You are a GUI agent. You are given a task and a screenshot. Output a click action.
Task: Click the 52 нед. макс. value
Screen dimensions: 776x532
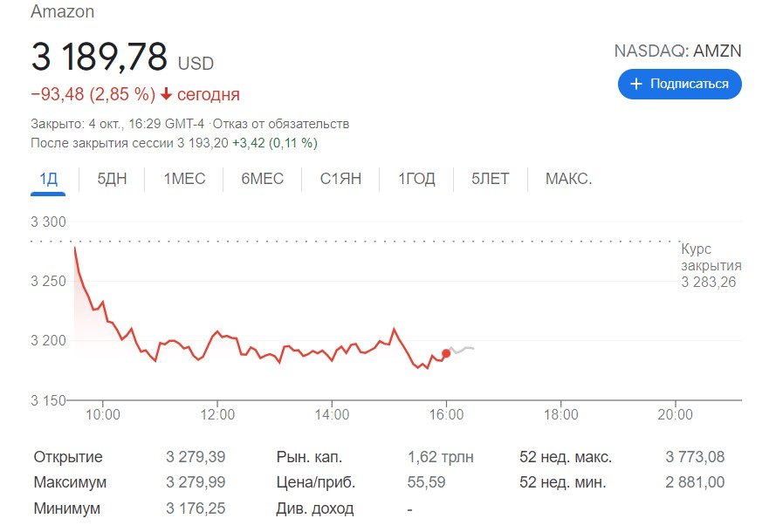pyautogui.click(x=695, y=457)
